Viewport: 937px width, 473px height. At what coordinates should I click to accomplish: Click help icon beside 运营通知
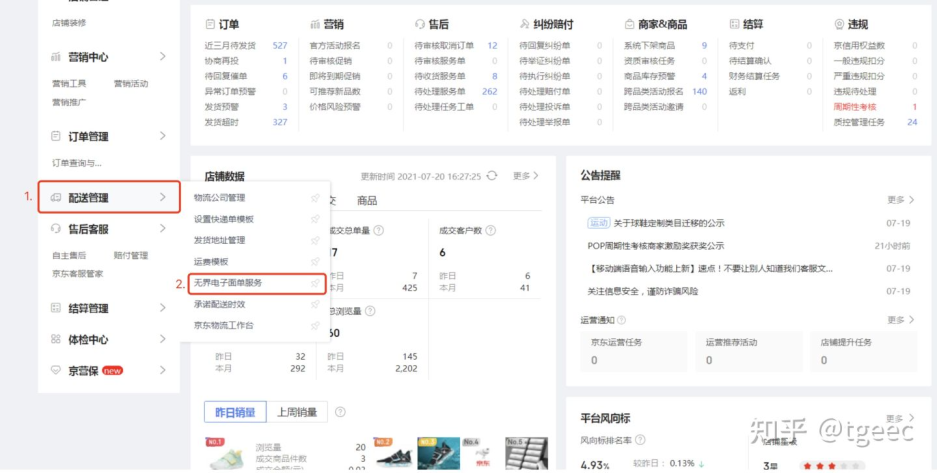tap(622, 320)
